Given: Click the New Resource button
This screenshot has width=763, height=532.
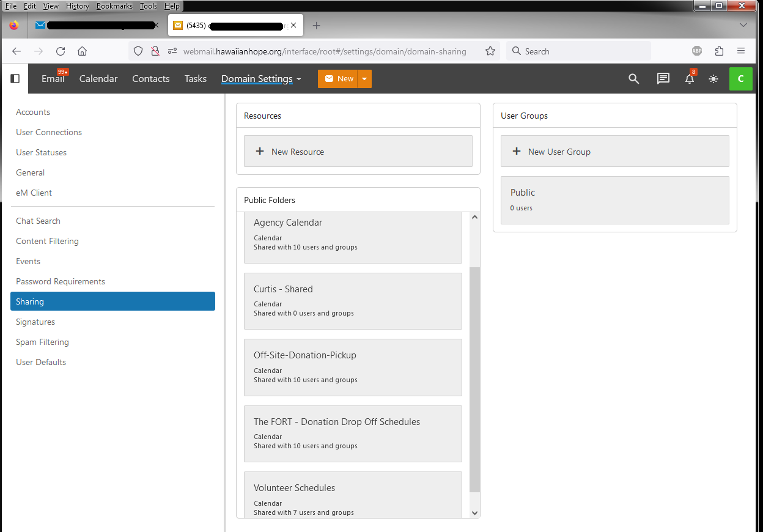Looking at the screenshot, I should tap(358, 151).
